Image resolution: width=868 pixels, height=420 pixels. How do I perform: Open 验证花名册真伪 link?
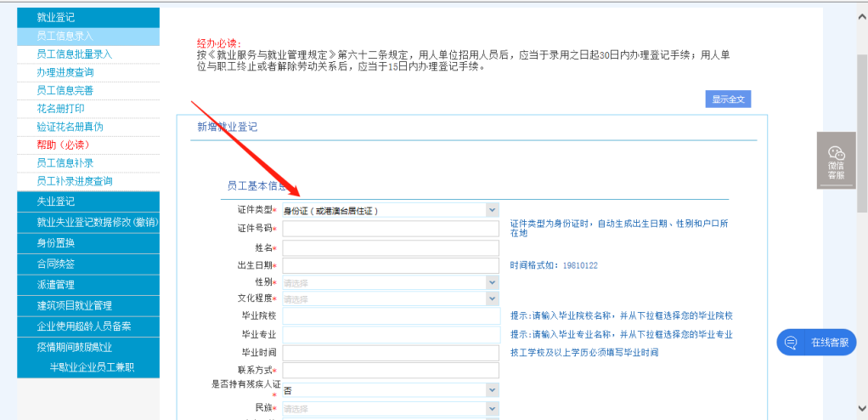tap(70, 127)
